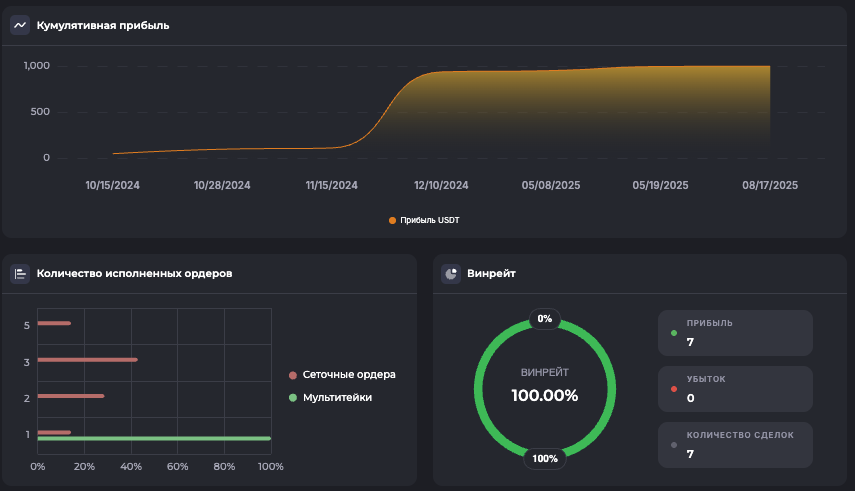Toggle Мультитейки legend entry

(337, 398)
